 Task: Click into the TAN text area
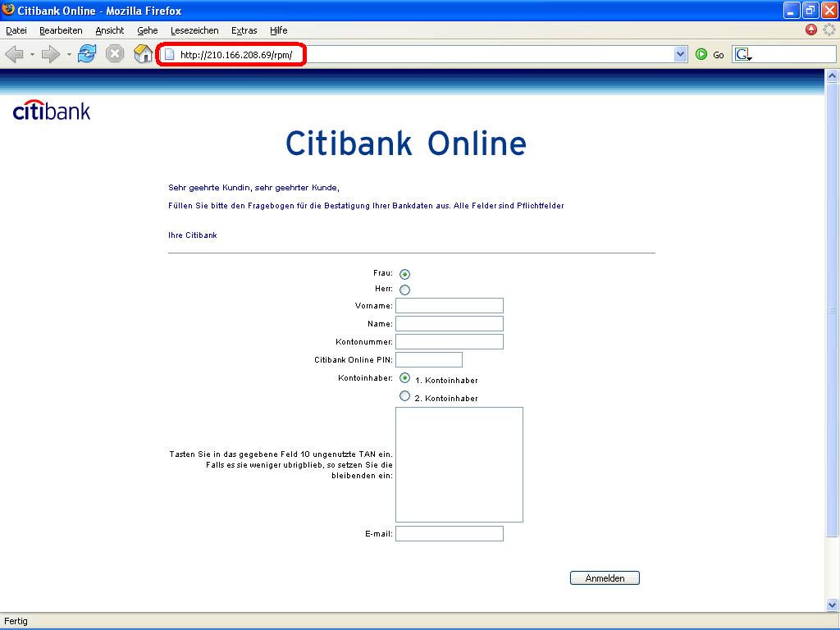click(x=459, y=464)
